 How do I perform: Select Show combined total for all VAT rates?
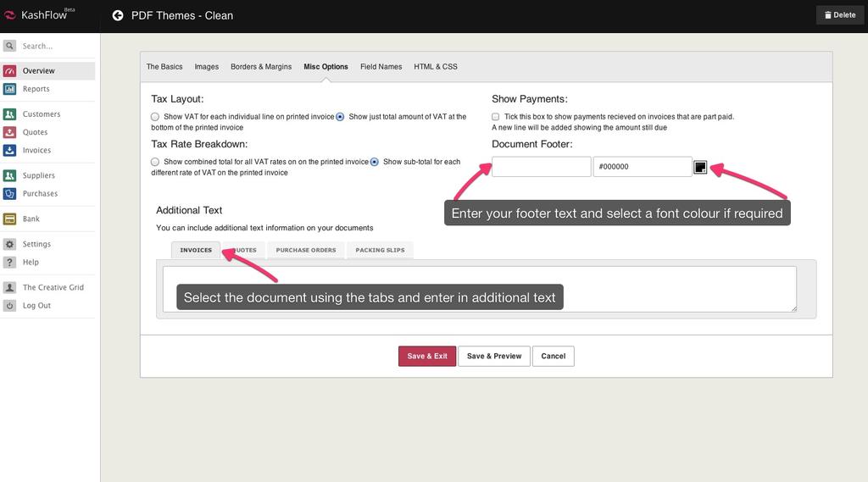155,162
